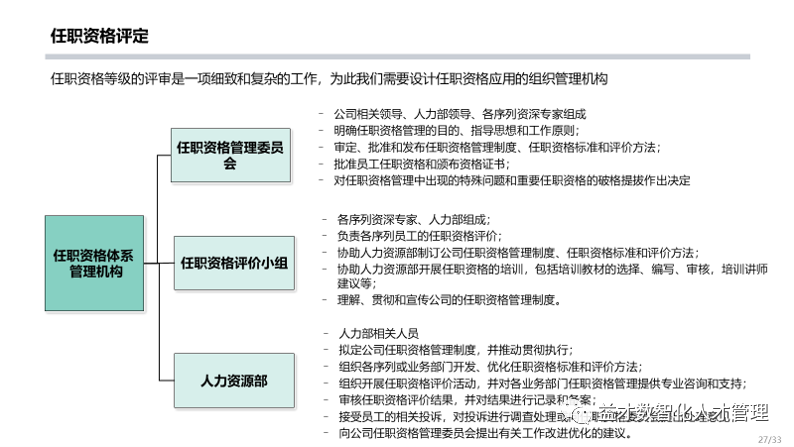Select the line starting 审定、批准和发布任职资格管理制度
794x447 pixels.
tap(497, 147)
